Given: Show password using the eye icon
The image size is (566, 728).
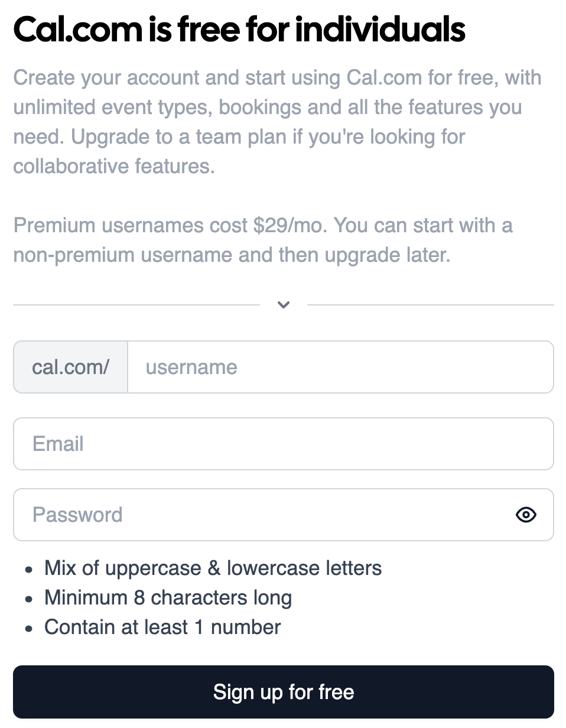Looking at the screenshot, I should point(526,515).
